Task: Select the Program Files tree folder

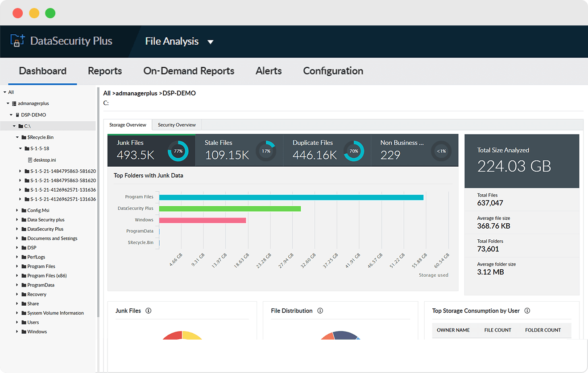Action: 41,266
